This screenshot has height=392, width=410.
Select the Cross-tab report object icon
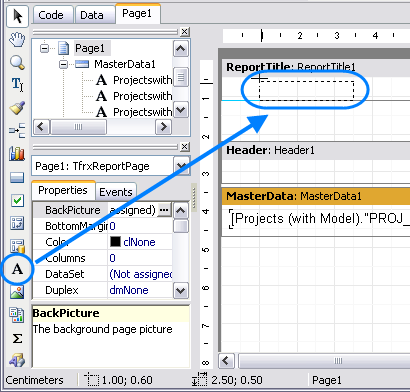click(x=17, y=315)
